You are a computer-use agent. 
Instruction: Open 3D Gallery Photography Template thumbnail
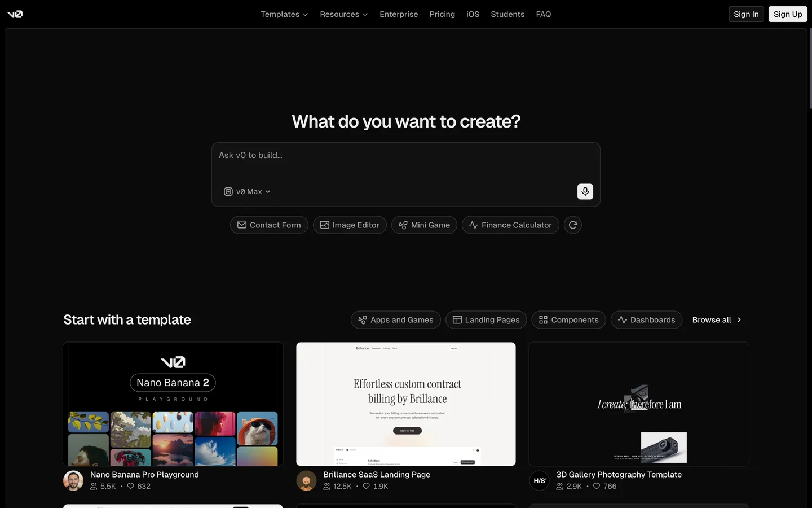pos(639,404)
